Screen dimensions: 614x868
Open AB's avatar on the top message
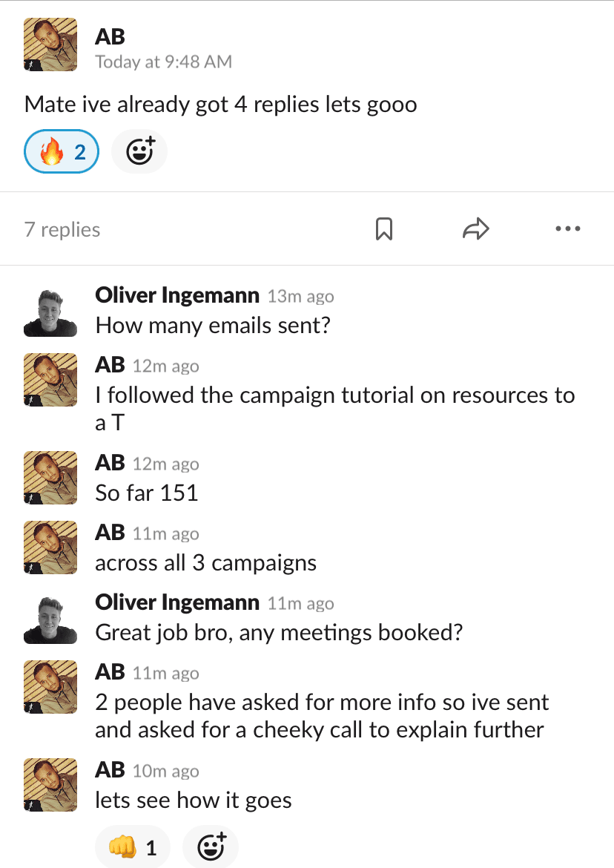click(x=50, y=45)
